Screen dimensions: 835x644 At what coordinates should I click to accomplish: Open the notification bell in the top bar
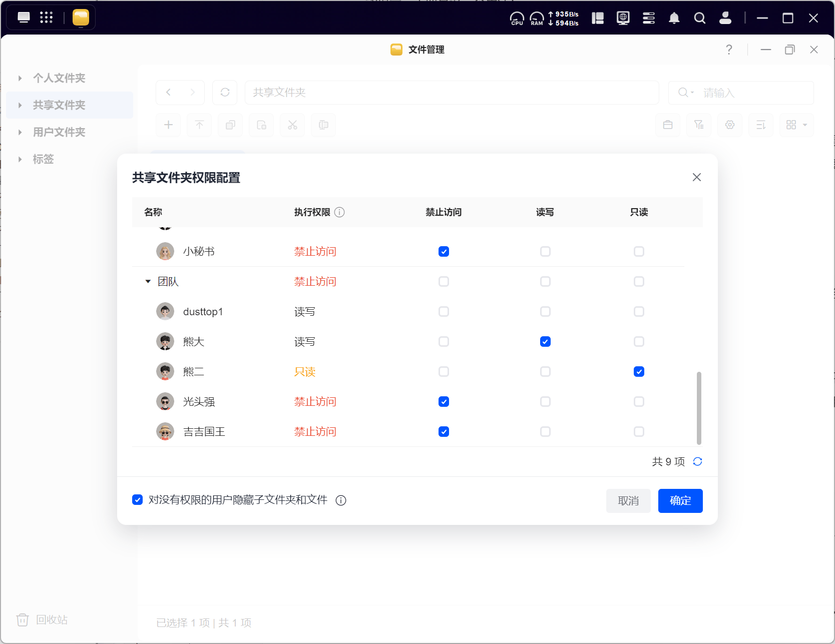point(674,19)
